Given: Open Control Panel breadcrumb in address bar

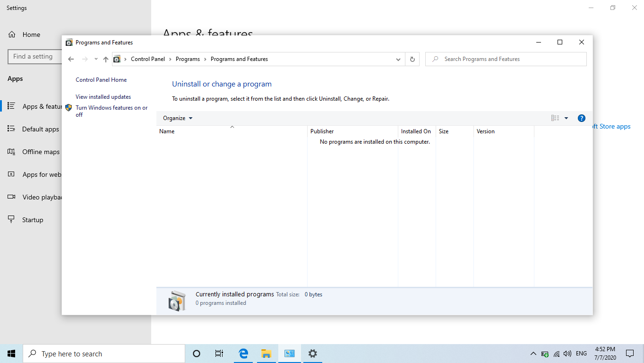Looking at the screenshot, I should pos(148,59).
